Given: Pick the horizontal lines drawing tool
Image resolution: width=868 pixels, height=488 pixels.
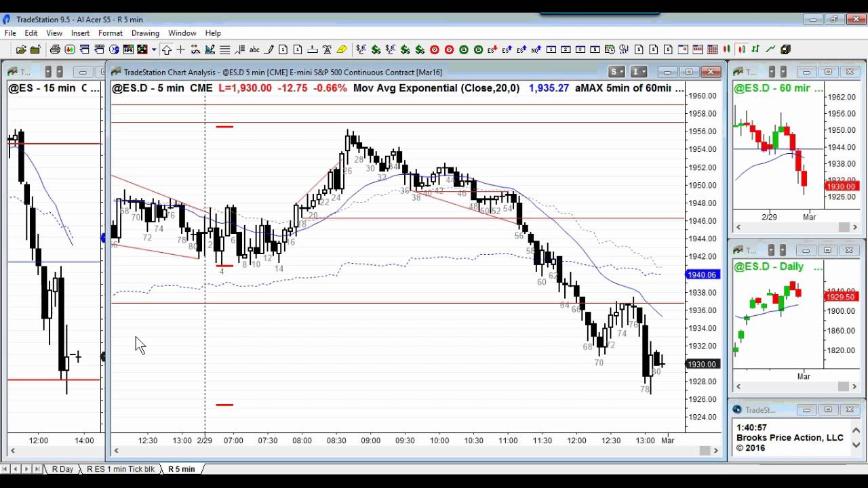Looking at the screenshot, I should coord(224,49).
